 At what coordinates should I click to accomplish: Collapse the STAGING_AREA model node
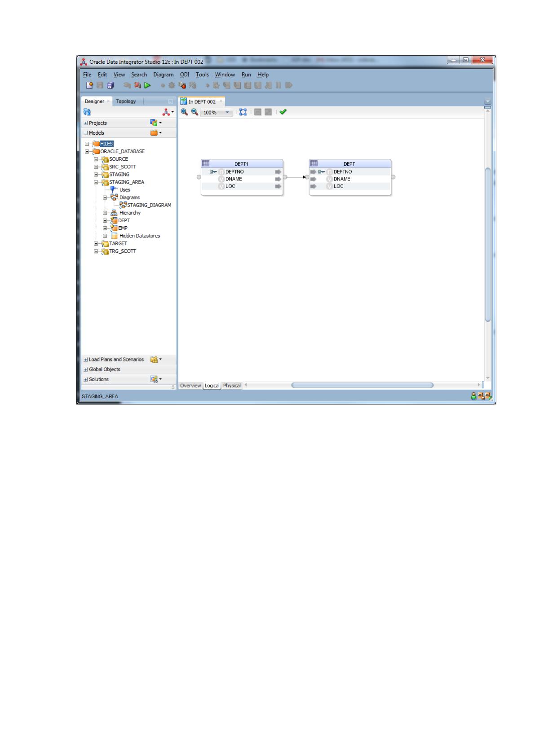[x=96, y=182]
